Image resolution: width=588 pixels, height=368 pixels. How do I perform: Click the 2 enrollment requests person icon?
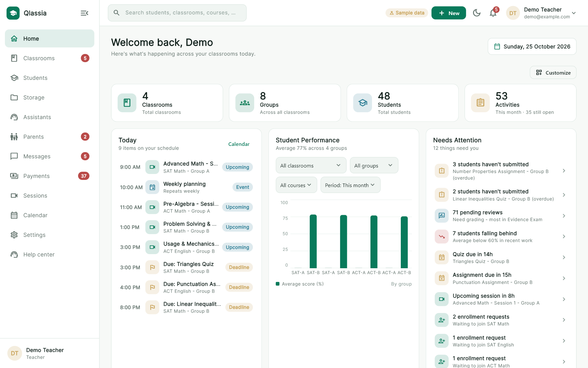[x=442, y=320]
